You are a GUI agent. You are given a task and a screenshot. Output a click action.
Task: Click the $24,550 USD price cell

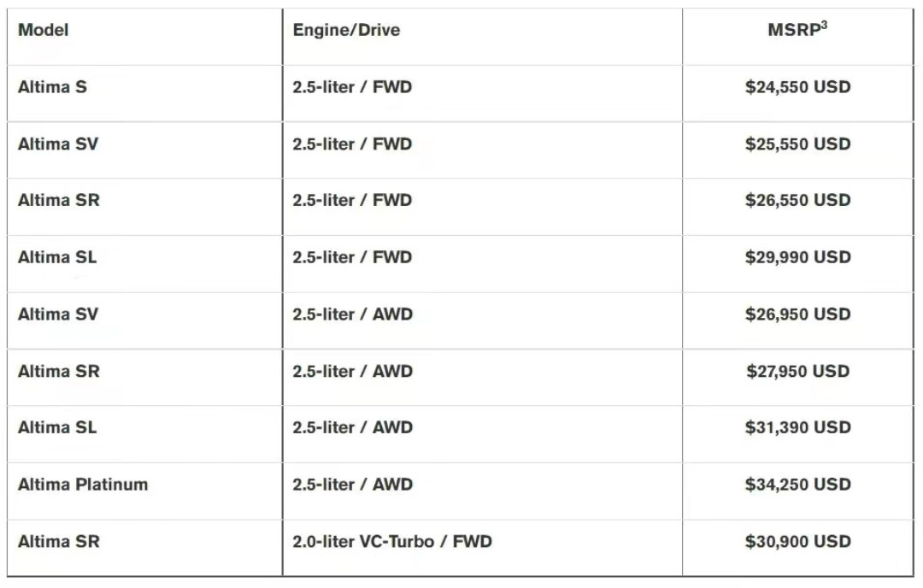(x=797, y=86)
